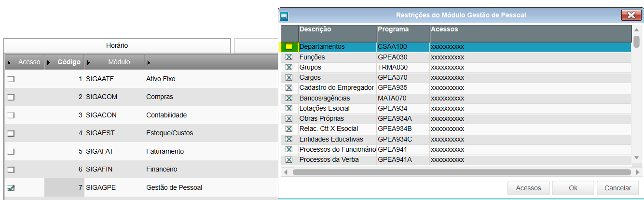Click the dialog window icon in title bar
This screenshot has width=644, height=200.
pyautogui.click(x=284, y=16)
